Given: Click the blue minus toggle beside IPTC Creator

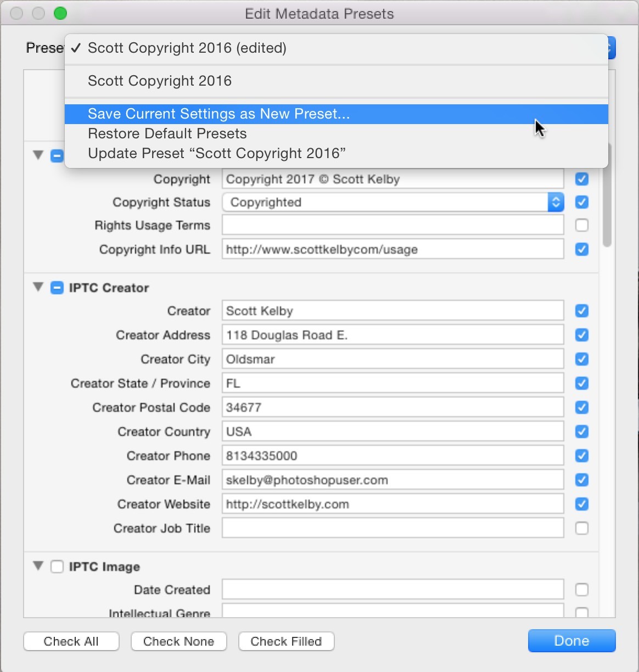Looking at the screenshot, I should [57, 287].
